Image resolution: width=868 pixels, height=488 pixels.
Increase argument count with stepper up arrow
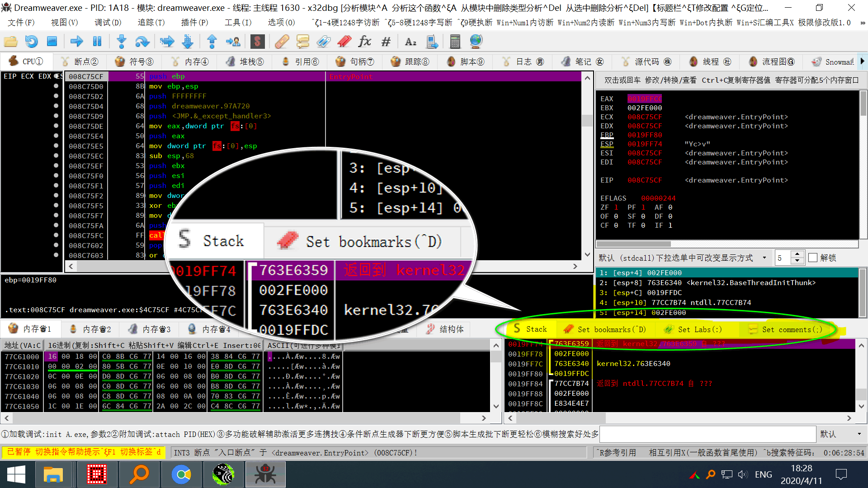797,254
